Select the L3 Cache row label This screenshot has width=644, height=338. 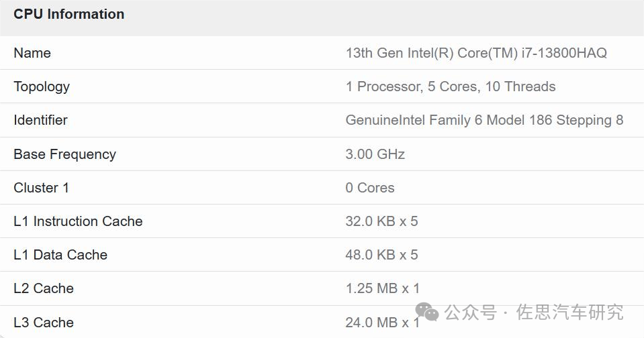point(44,323)
